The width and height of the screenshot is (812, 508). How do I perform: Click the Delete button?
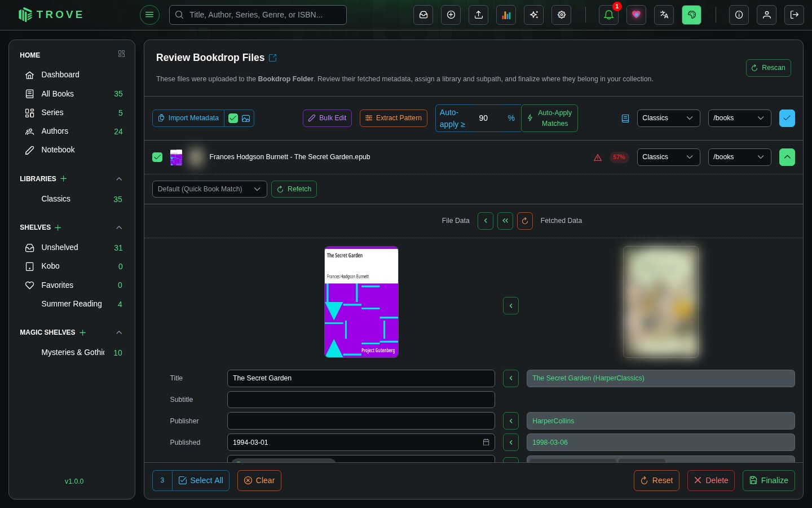[x=710, y=480]
